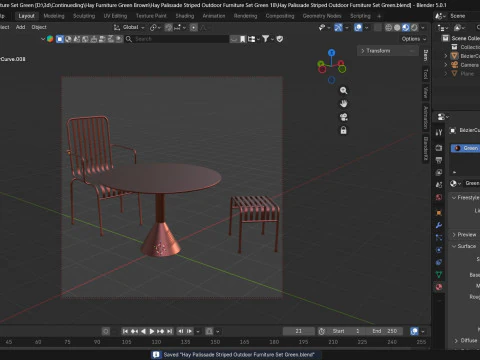The image size is (480, 360).
Task: Expand the Preview panel
Action: point(465,235)
